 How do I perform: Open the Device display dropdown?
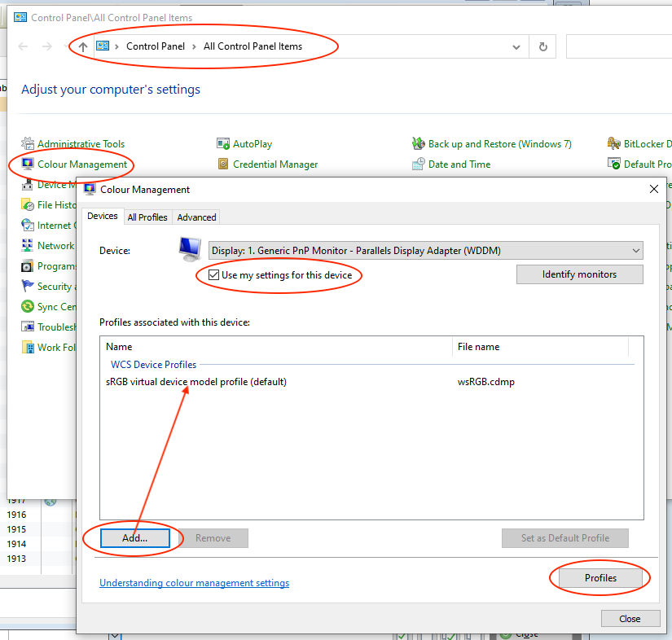425,251
